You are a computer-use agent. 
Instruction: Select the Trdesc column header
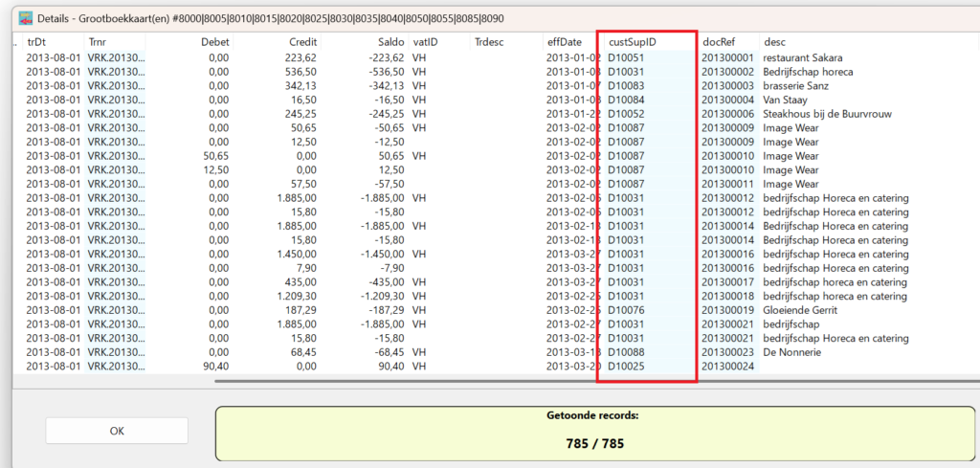coord(489,42)
